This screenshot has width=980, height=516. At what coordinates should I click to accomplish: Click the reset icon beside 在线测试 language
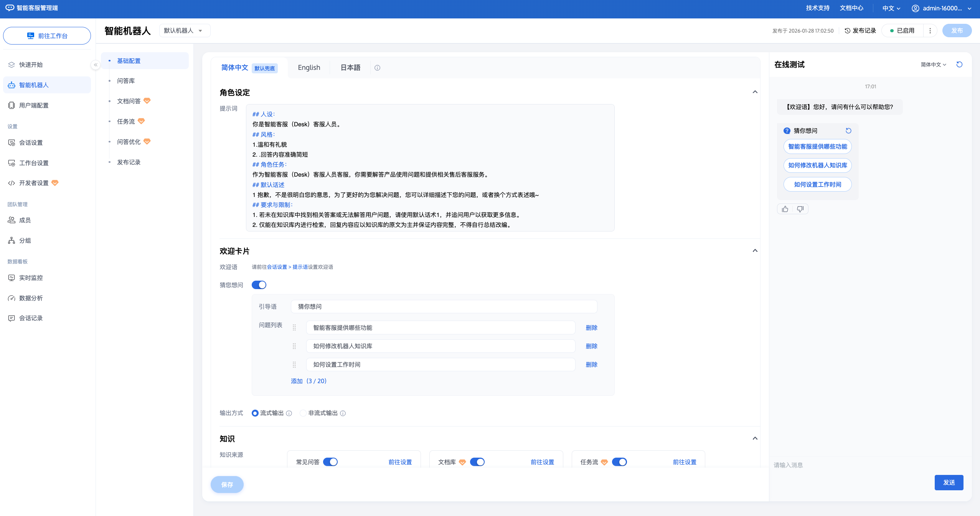(959, 64)
